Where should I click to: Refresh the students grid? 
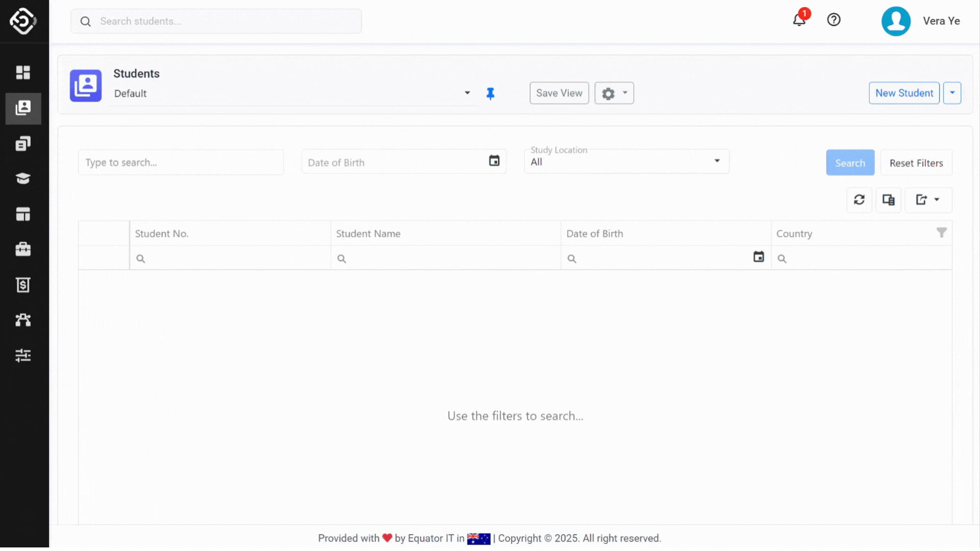[x=859, y=200]
